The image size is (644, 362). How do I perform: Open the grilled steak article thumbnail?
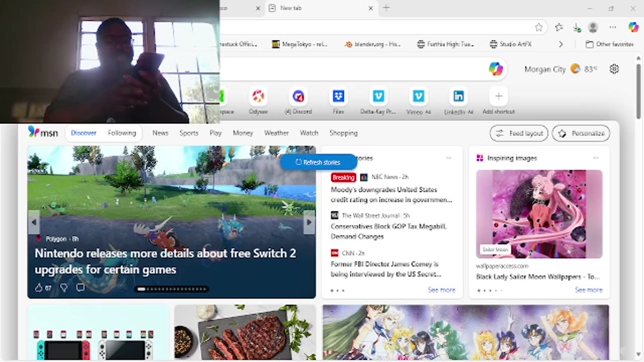point(245,332)
